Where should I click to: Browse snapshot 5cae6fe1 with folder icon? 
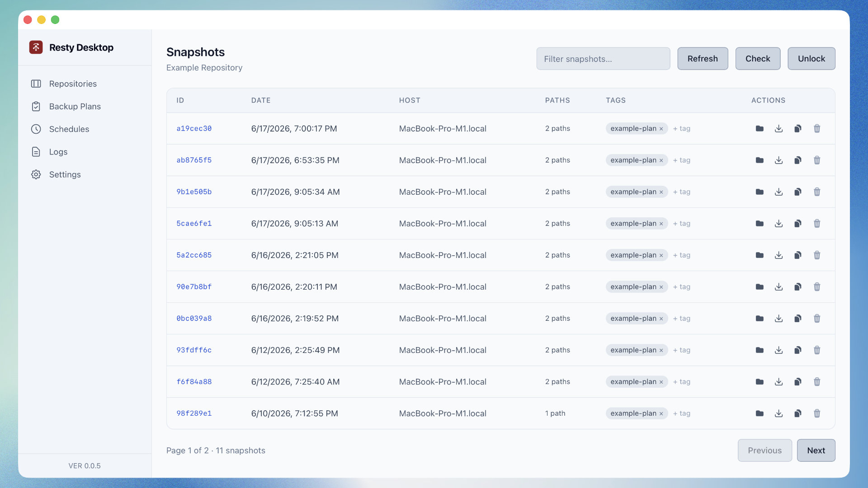(759, 223)
